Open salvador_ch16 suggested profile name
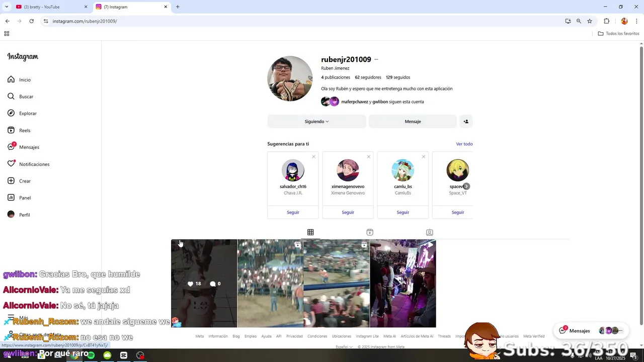The height and width of the screenshot is (362, 644). pos(293,187)
